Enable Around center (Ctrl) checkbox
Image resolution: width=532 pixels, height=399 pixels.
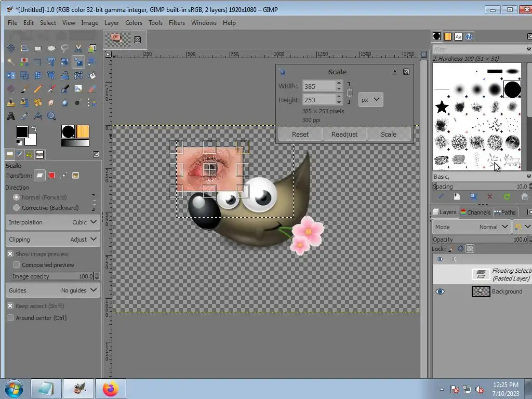tap(10, 318)
